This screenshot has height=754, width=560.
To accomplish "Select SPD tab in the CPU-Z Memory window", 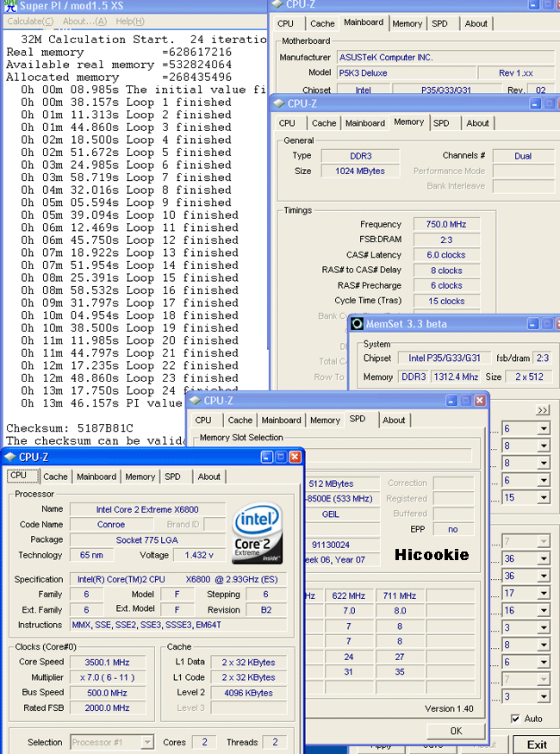I will tap(441, 123).
